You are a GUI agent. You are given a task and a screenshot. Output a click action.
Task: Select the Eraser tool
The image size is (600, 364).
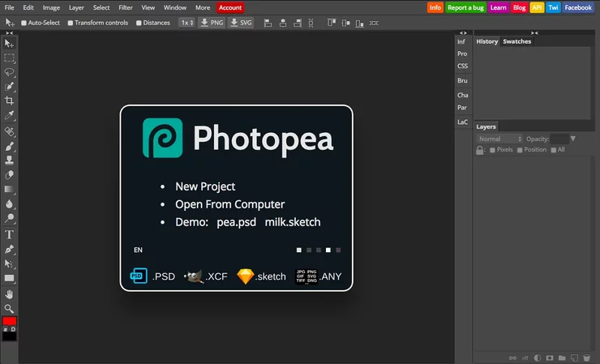9,175
